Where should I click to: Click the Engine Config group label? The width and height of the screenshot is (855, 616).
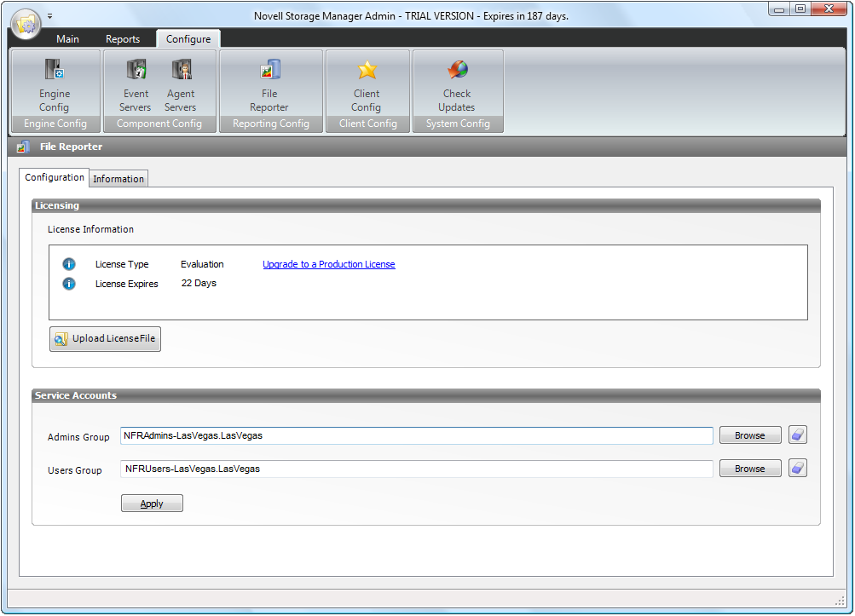click(x=55, y=124)
